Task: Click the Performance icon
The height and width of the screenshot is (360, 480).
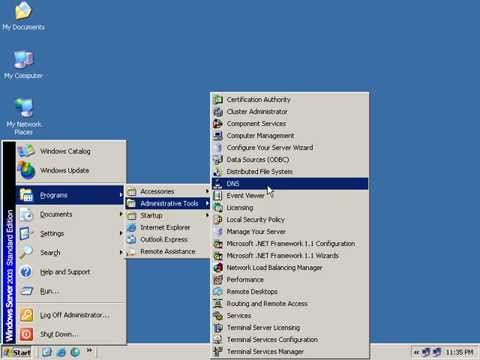Action: (218, 279)
